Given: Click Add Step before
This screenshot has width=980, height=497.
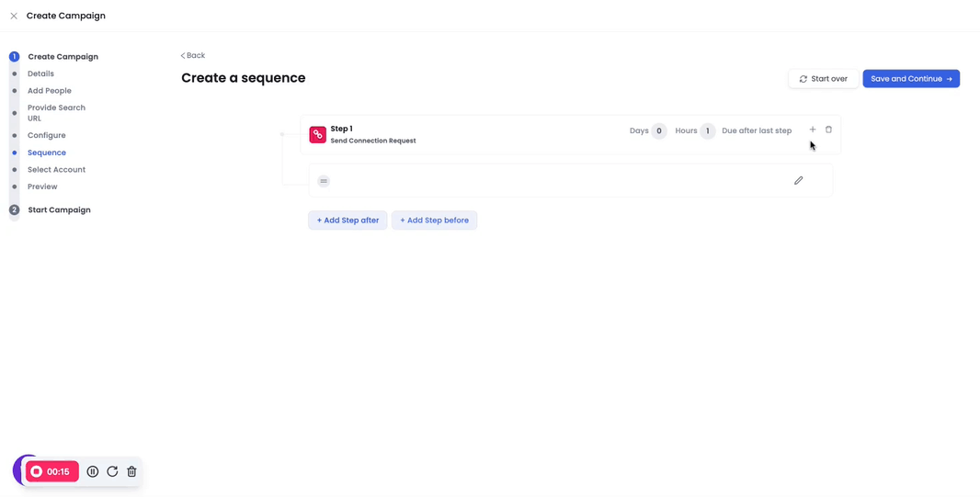Looking at the screenshot, I should (434, 220).
